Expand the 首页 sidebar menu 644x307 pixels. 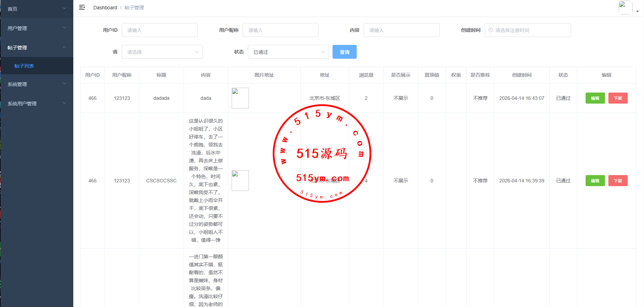[x=36, y=9]
